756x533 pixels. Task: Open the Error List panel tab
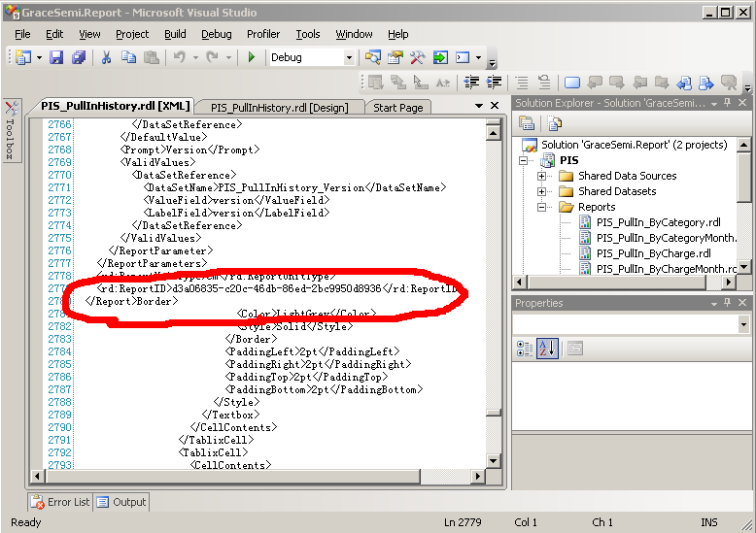[x=60, y=502]
